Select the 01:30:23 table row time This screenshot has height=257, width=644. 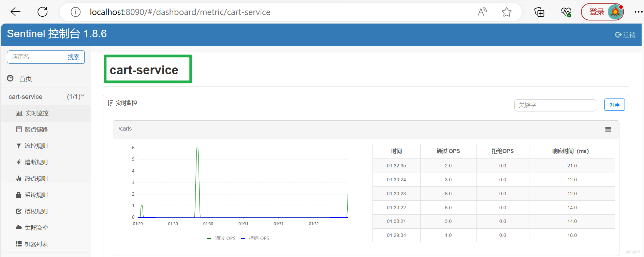396,194
